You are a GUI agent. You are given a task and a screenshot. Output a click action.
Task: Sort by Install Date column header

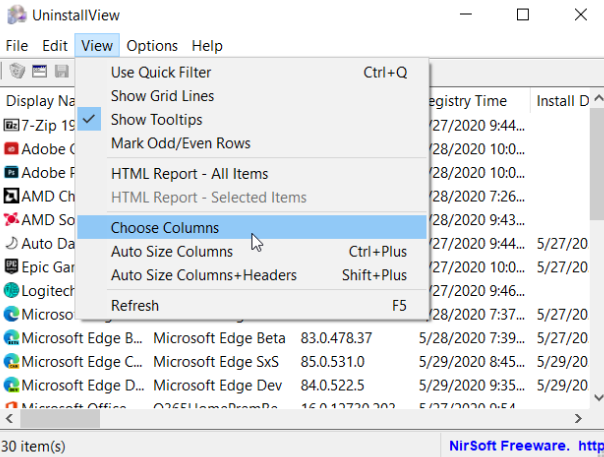560,101
